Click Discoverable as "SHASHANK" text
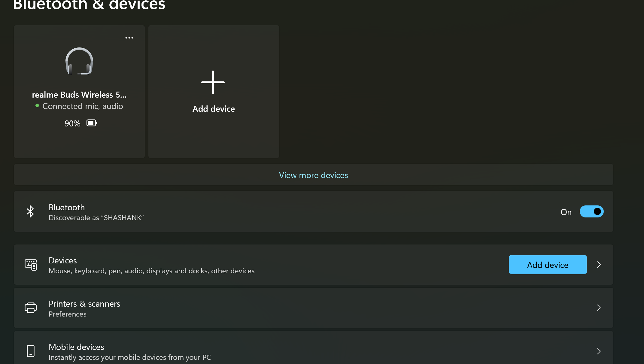 (x=96, y=218)
